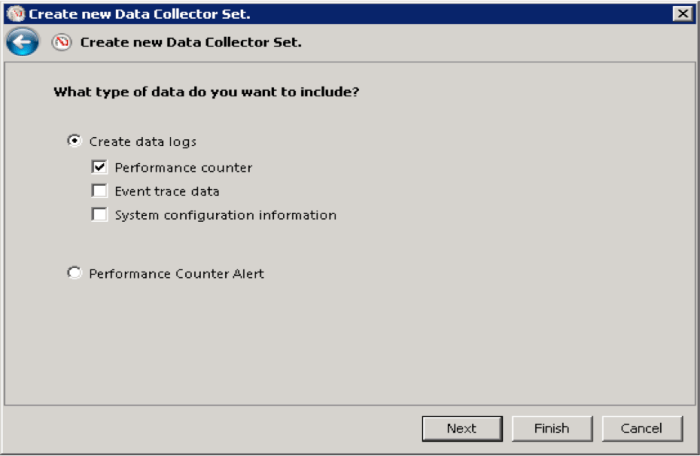Check the System configuration information box

(x=99, y=215)
